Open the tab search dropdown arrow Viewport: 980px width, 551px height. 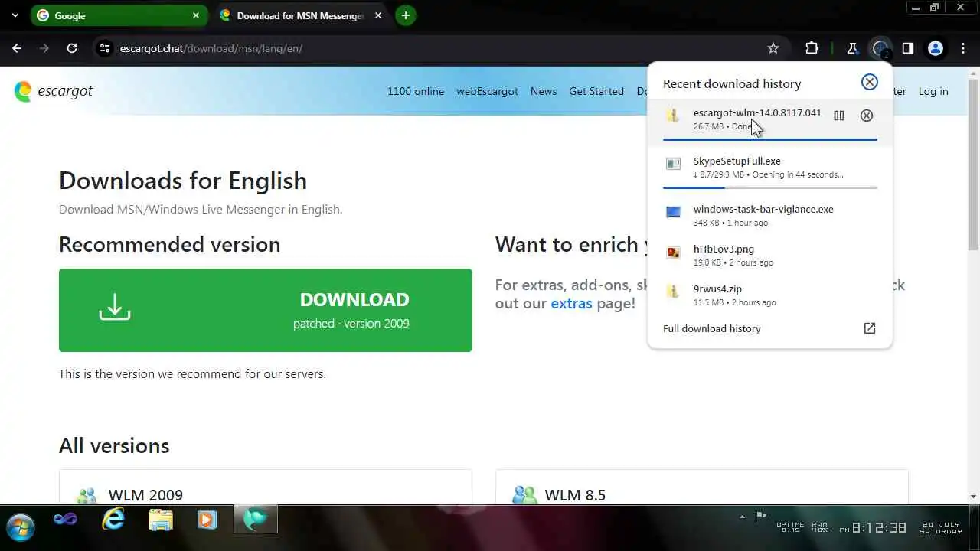15,15
